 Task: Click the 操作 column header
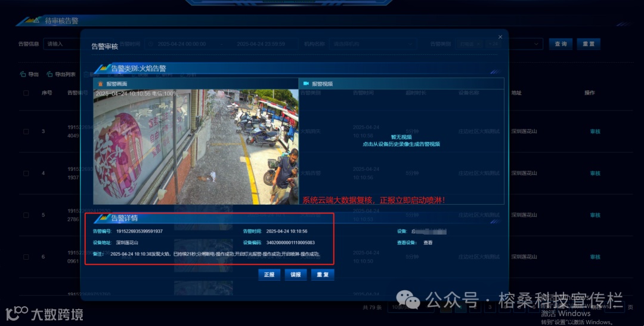point(590,93)
